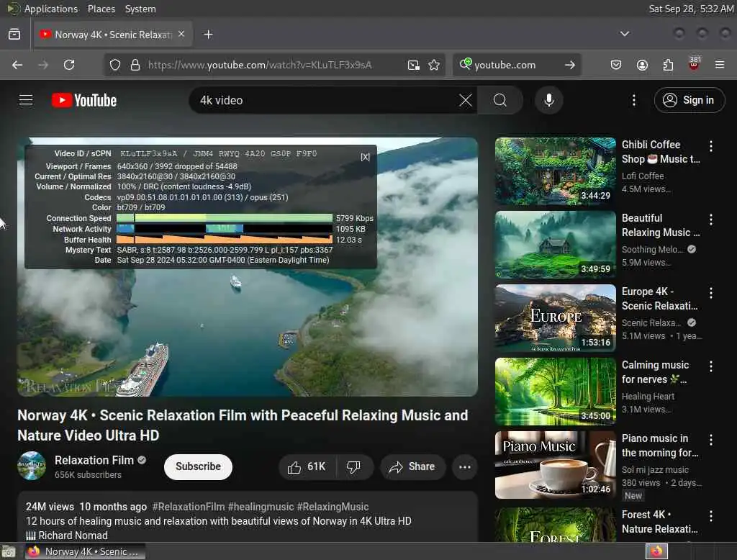Close the Norway 4K tab

(181, 34)
